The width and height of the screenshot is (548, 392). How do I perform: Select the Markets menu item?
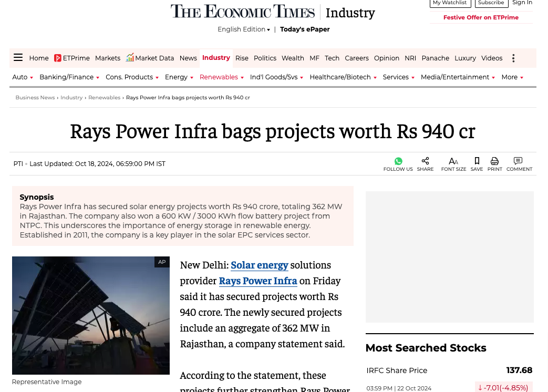108,58
